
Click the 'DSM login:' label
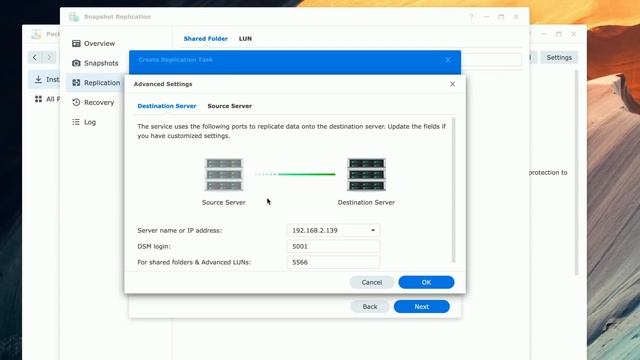154,246
